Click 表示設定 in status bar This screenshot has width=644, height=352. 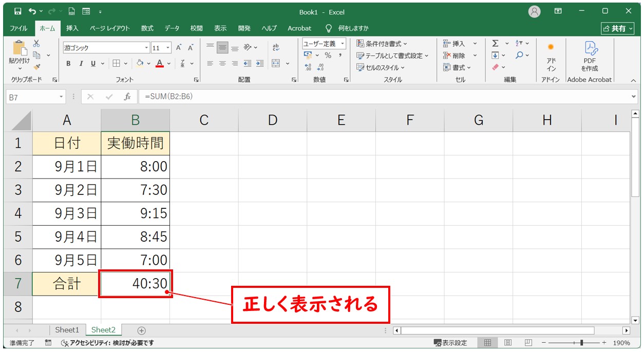450,343
